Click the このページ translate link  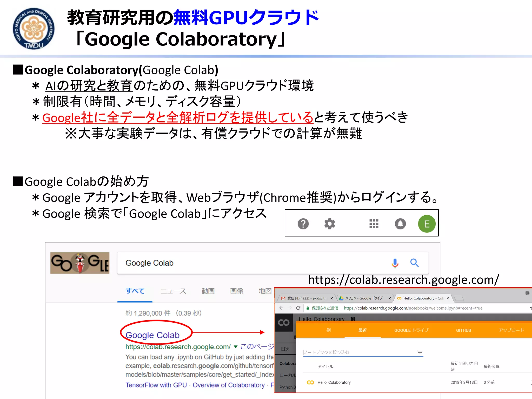pos(257,347)
